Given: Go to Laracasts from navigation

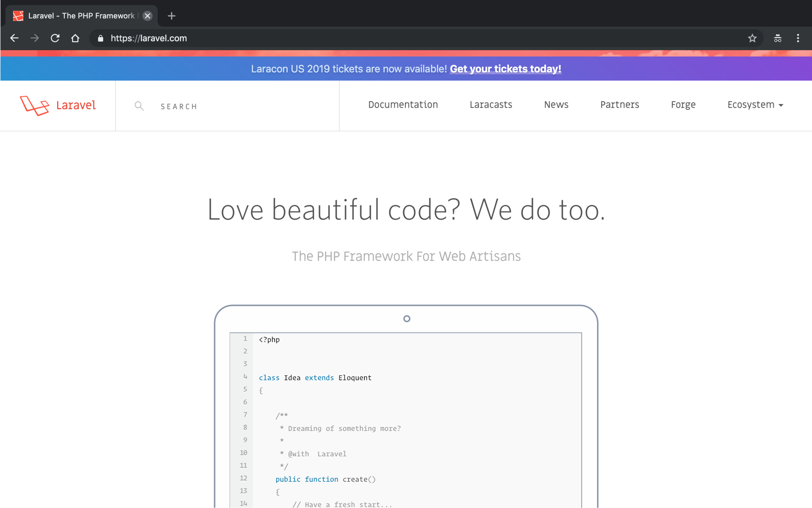Looking at the screenshot, I should (x=491, y=105).
